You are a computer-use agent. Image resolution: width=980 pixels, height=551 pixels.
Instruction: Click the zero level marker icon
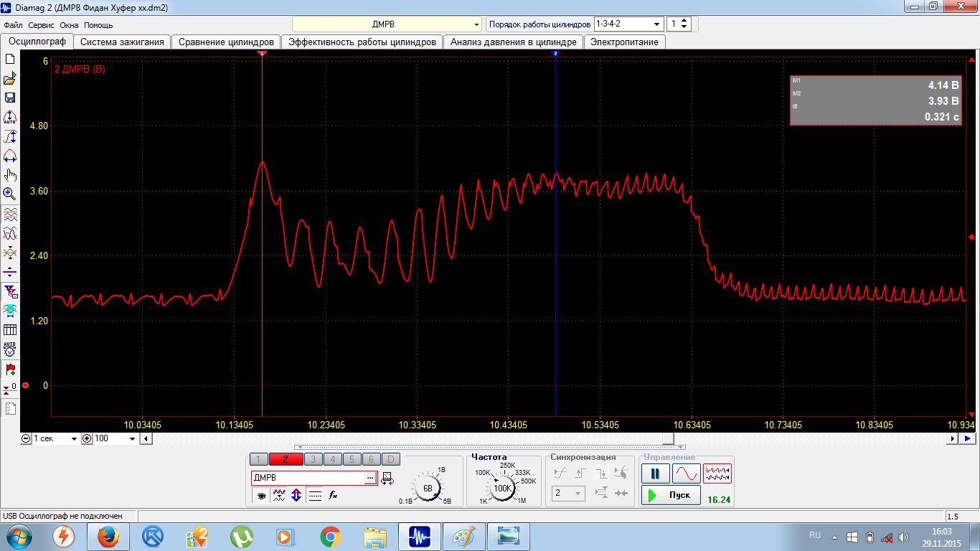point(10,388)
